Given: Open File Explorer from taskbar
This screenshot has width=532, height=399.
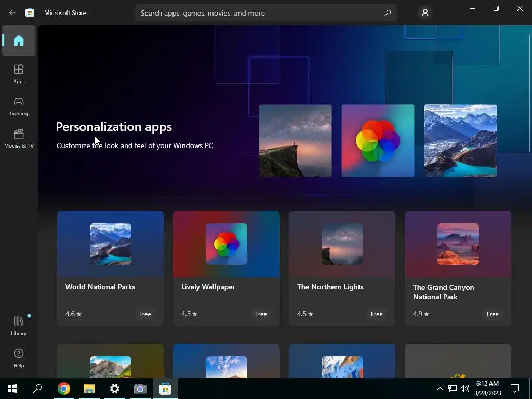Looking at the screenshot, I should [89, 389].
